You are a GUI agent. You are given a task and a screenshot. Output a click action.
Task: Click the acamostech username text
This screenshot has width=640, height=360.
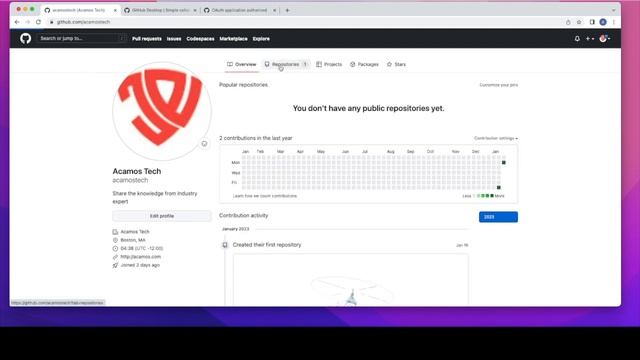[130, 180]
